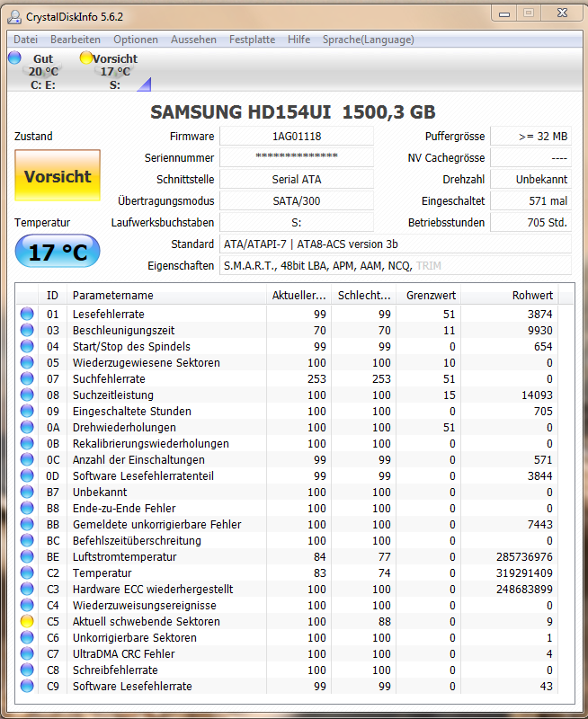Click the blue status orb for Gut disk
The width and height of the screenshot is (588, 719).
(x=14, y=58)
